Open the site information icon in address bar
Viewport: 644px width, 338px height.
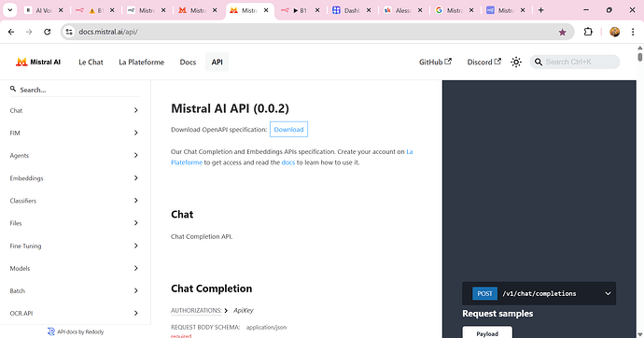69,32
